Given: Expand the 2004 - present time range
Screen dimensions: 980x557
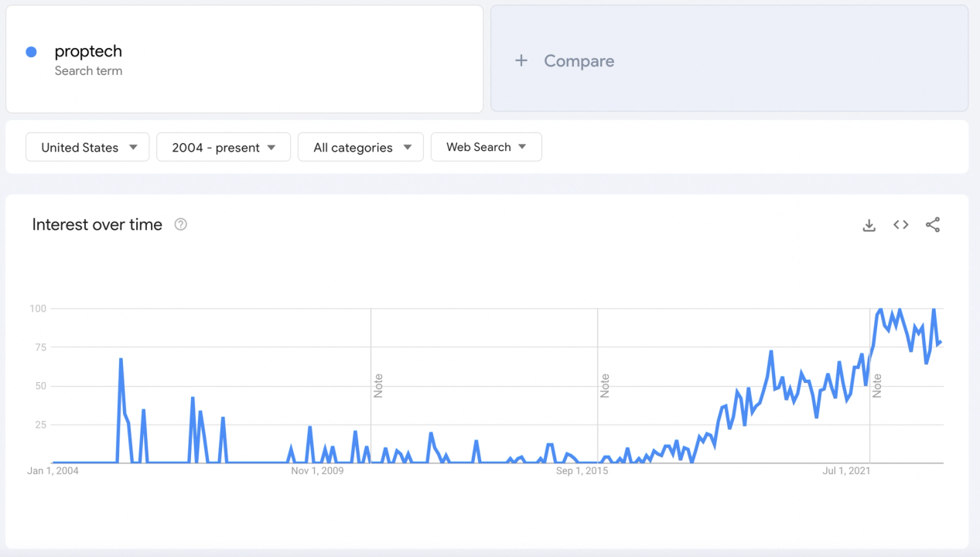Looking at the screenshot, I should click(x=224, y=147).
